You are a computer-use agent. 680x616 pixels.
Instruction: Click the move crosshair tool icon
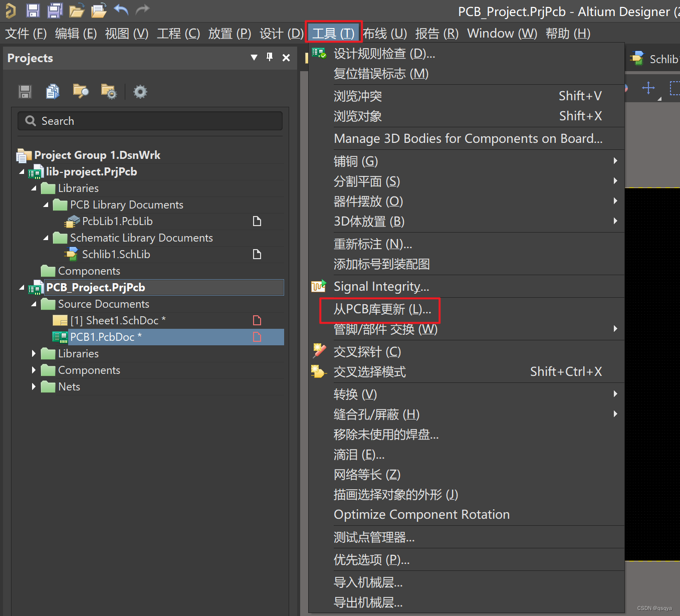point(648,88)
